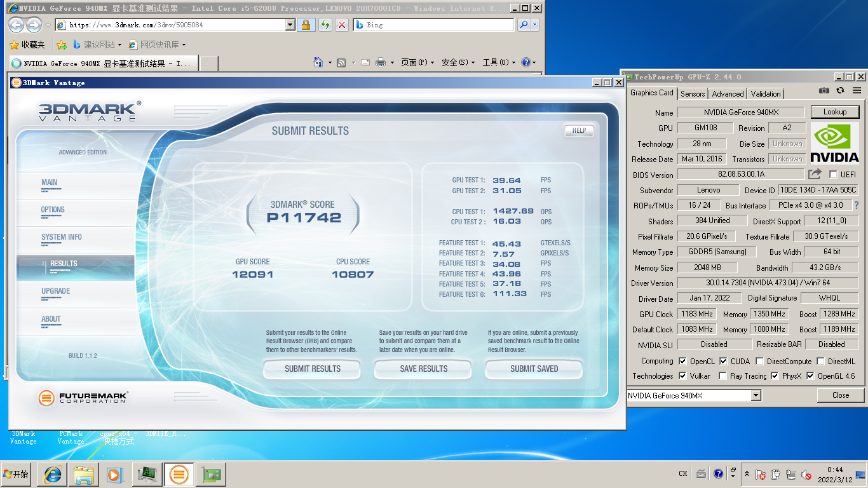
Task: Expand the Home button dropdown arrow
Action: point(330,62)
